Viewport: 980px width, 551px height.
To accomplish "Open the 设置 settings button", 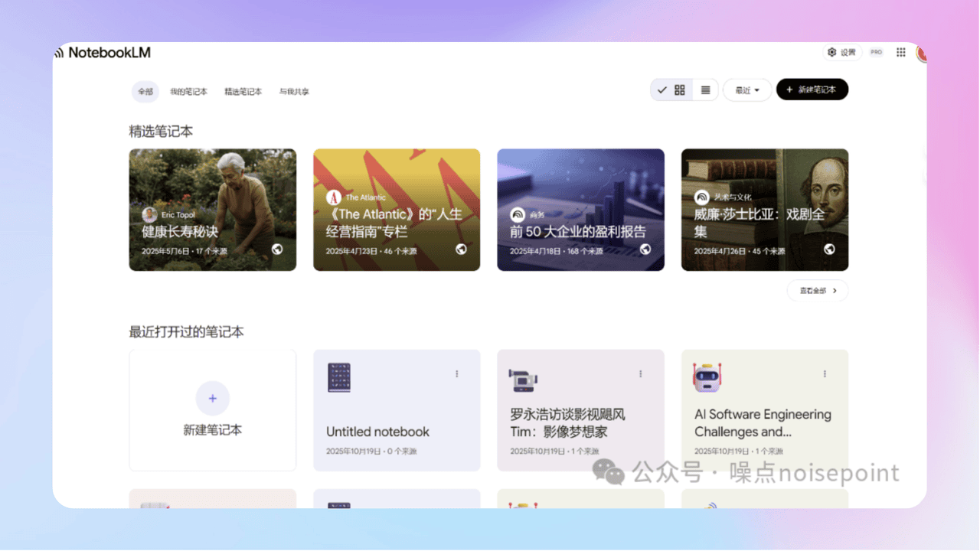I will [x=841, y=52].
